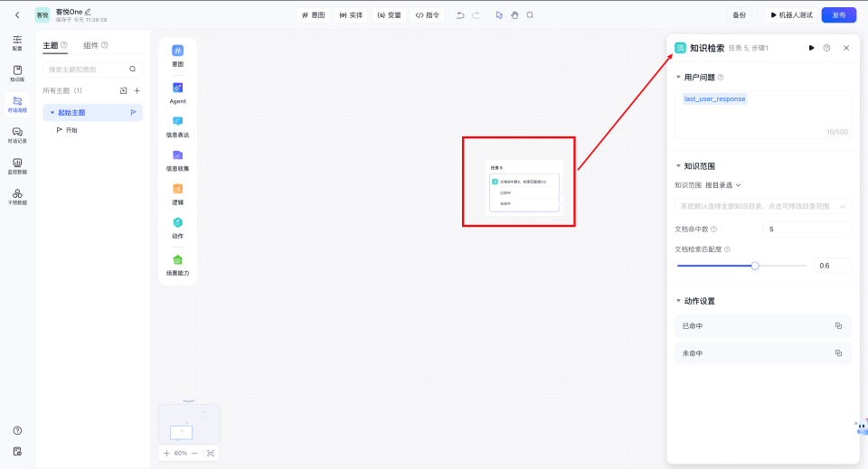Go back using the top-left arrow
This screenshot has height=469, width=868.
pyautogui.click(x=17, y=15)
